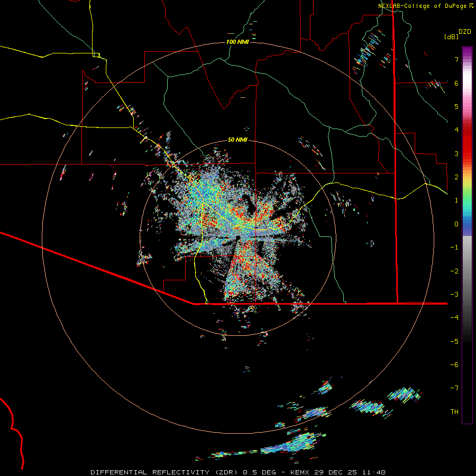This screenshot has height=476, width=476.
Task: Select the 0 value on the scale
Action: click(456, 224)
